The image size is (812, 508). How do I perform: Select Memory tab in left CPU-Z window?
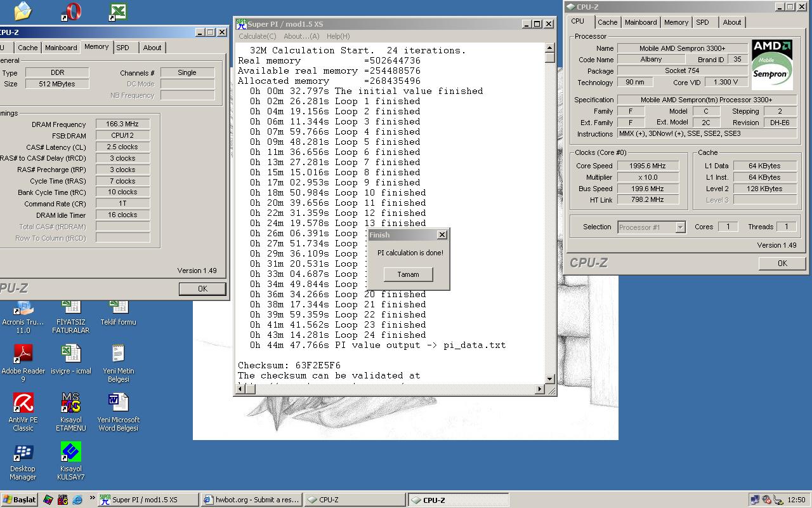point(96,47)
